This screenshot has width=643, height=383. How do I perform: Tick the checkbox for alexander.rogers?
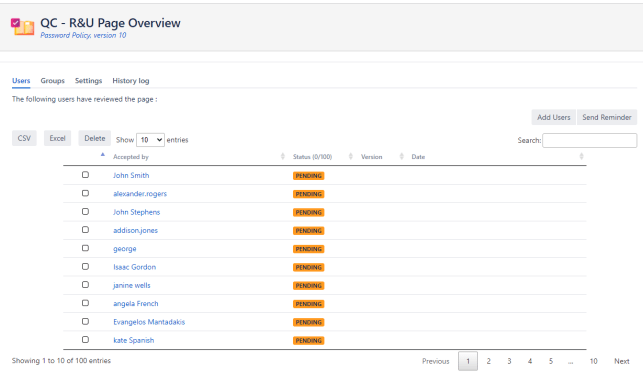click(85, 193)
